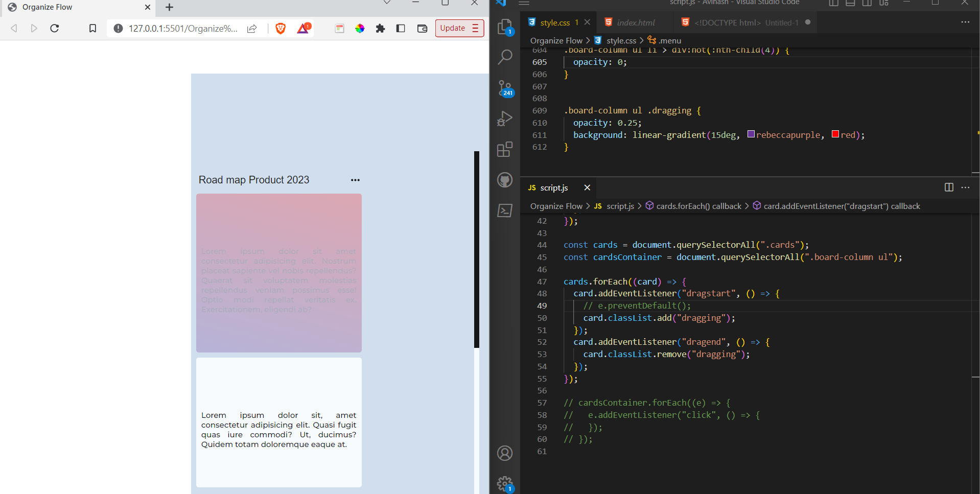The height and width of the screenshot is (494, 980).
Task: Split the script.js editor
Action: tap(949, 187)
